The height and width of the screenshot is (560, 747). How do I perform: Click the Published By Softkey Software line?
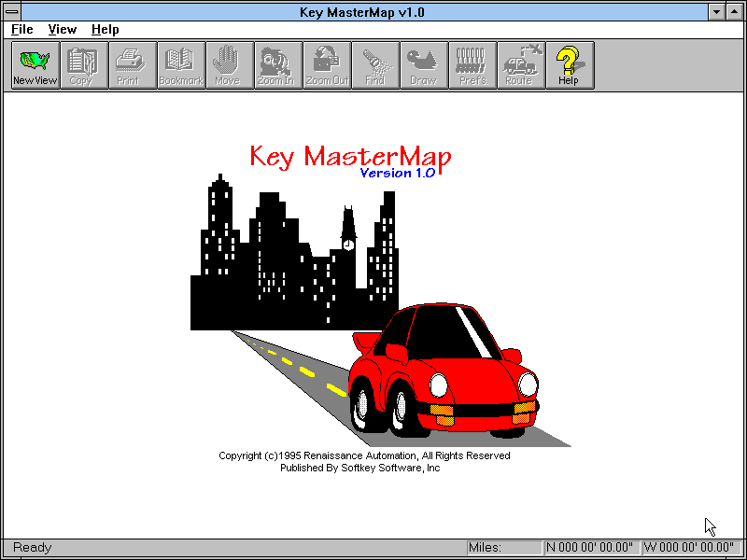pos(360,469)
